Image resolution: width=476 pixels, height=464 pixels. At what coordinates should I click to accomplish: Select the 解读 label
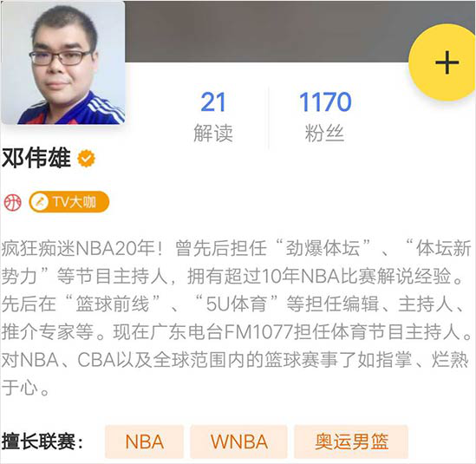click(x=213, y=133)
